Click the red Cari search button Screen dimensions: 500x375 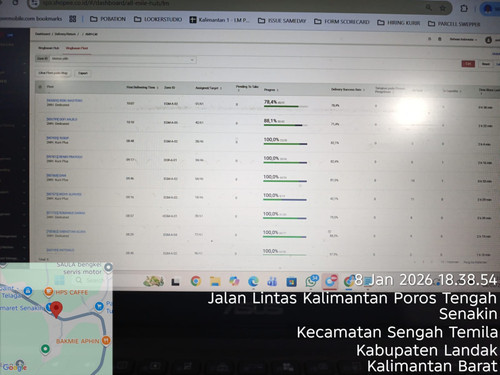click(x=468, y=64)
